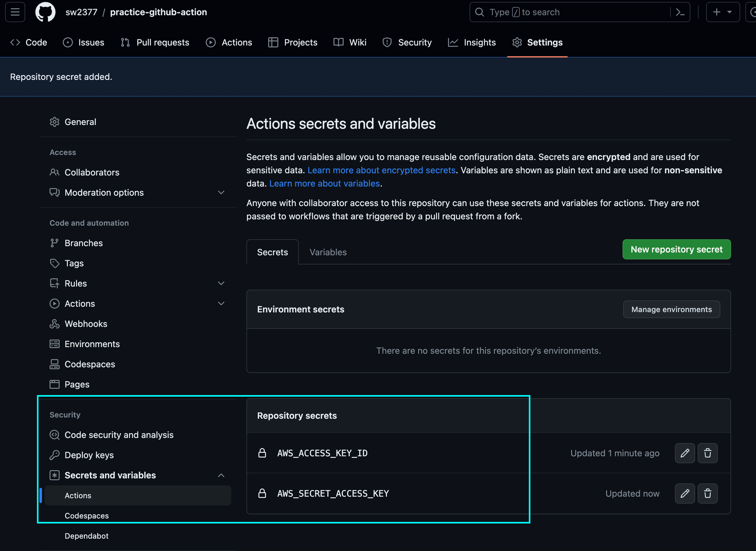Image resolution: width=756 pixels, height=551 pixels.
Task: Open the hamburger navigation menu
Action: click(15, 12)
